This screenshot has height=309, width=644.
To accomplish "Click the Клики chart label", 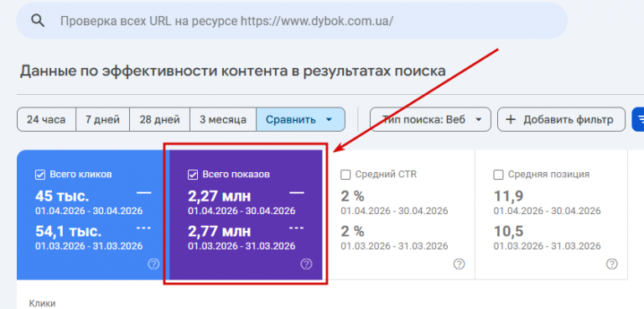I will tap(42, 304).
